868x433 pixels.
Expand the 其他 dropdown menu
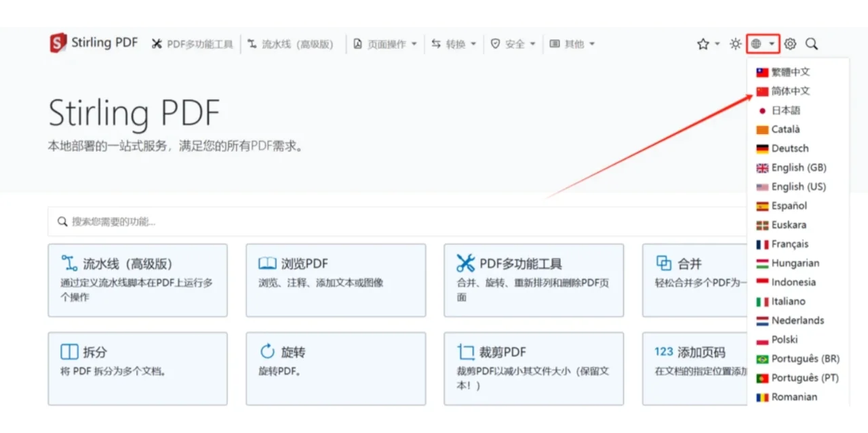click(x=572, y=44)
